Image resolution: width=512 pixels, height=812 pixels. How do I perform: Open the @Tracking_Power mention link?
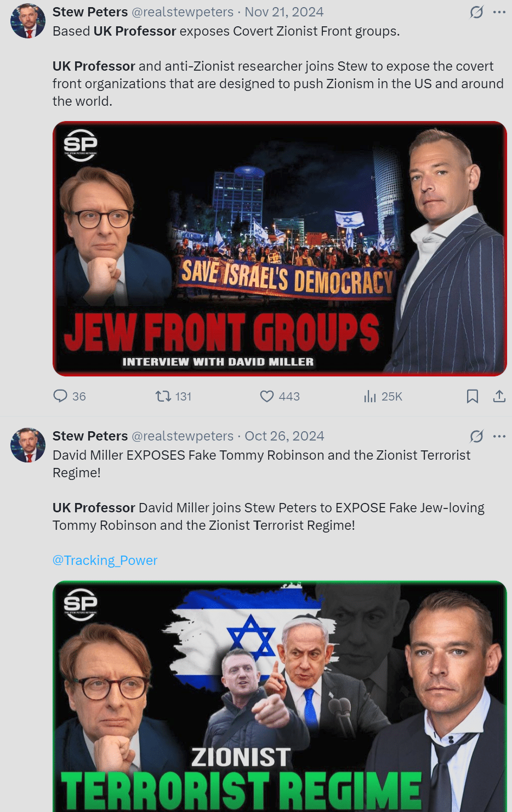click(105, 561)
